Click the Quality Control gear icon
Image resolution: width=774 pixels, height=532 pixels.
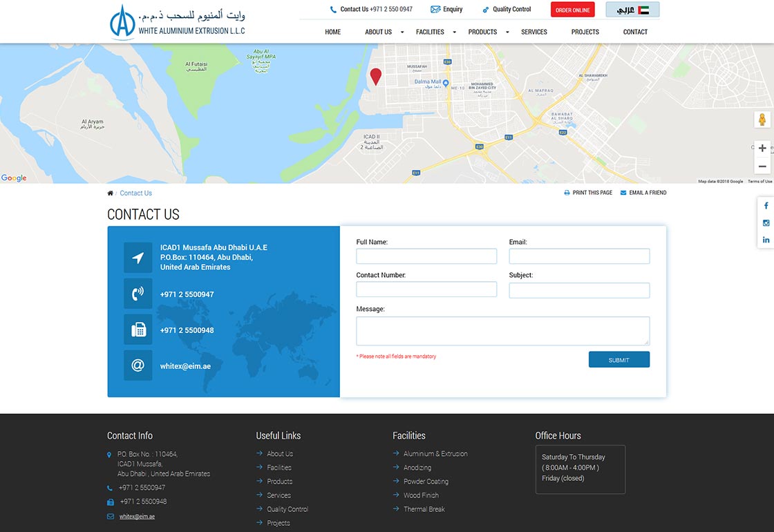[x=486, y=10]
